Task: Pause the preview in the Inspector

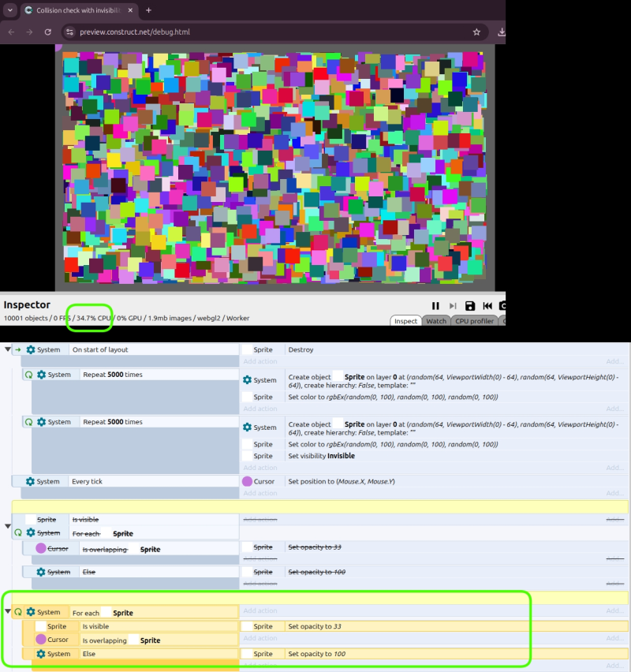Action: tap(435, 306)
